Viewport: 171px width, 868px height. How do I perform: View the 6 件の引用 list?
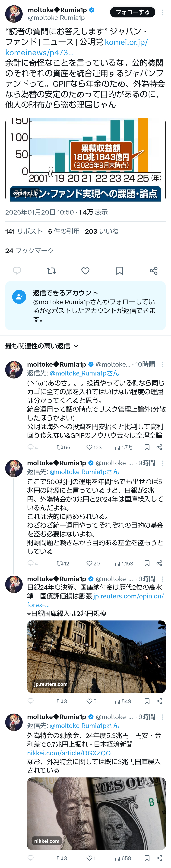tap(64, 231)
